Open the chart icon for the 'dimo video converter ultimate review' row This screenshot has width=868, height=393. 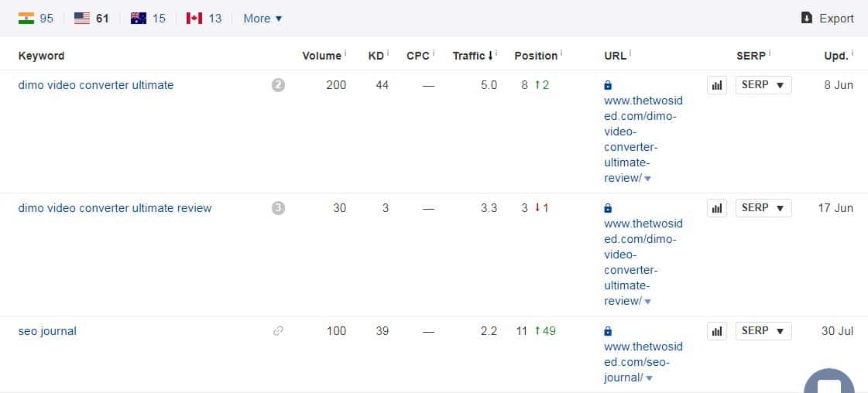click(717, 208)
